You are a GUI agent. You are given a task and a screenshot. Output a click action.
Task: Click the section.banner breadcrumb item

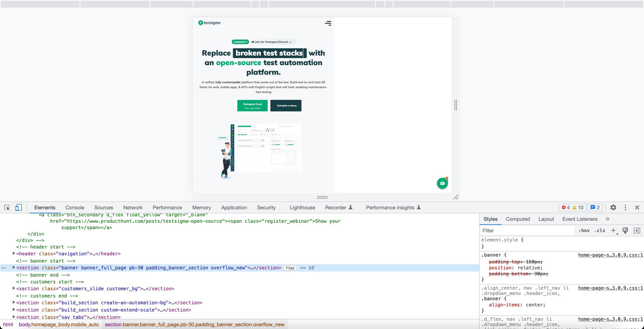(194, 324)
